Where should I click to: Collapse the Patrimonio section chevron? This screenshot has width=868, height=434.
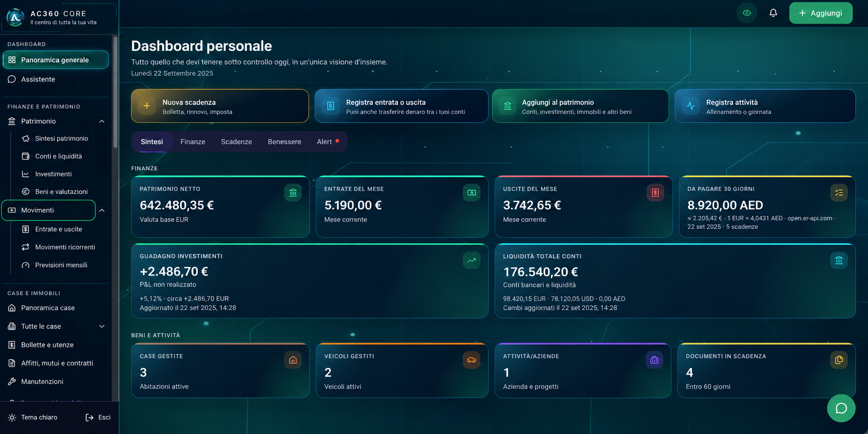coord(102,121)
